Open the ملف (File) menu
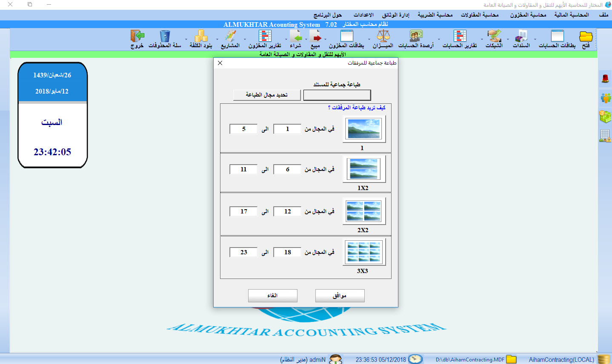The width and height of the screenshot is (612, 364). 603,15
